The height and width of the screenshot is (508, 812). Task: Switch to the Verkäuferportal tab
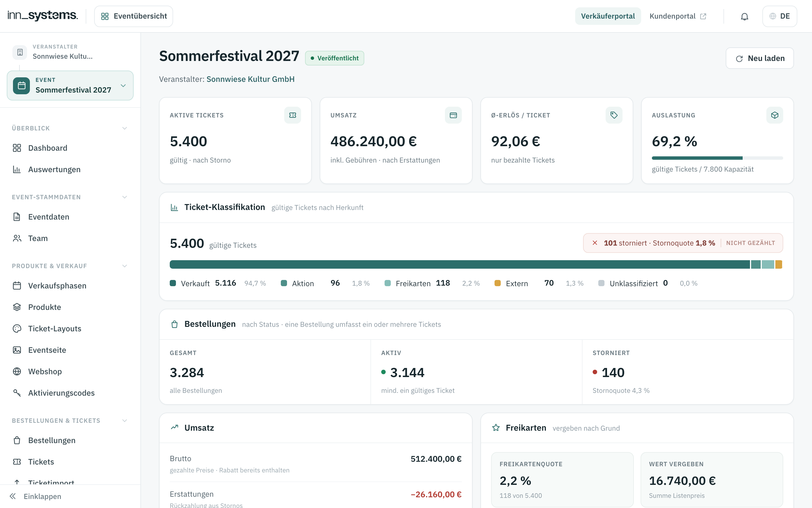click(x=608, y=16)
